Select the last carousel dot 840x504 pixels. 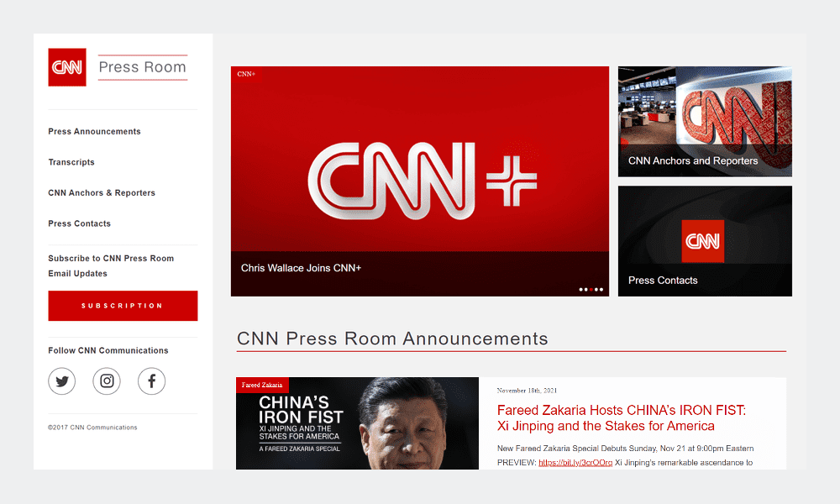tap(601, 290)
